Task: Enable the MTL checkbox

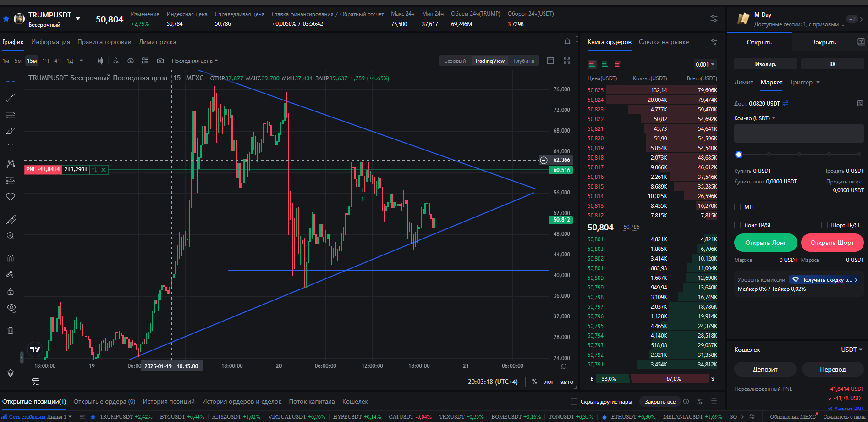Action: pyautogui.click(x=737, y=207)
